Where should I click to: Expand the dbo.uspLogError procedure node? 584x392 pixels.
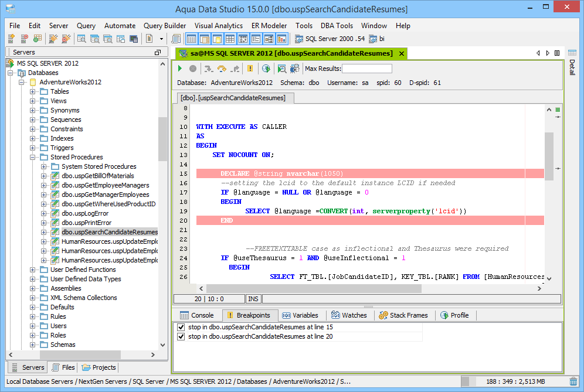[x=44, y=213]
